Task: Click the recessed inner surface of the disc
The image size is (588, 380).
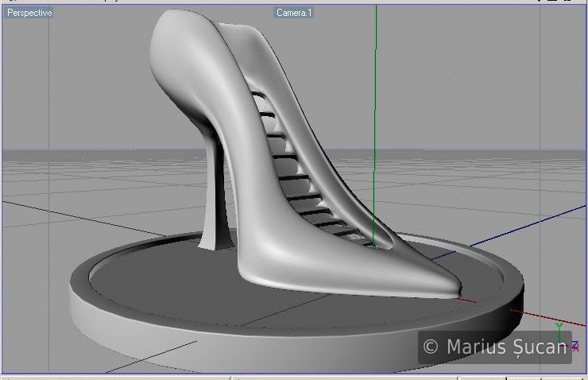Action: (159, 278)
